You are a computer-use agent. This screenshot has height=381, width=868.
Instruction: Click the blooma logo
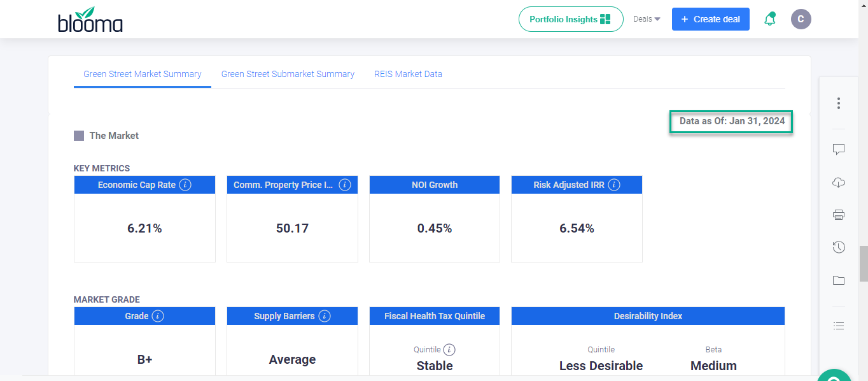pos(90,20)
